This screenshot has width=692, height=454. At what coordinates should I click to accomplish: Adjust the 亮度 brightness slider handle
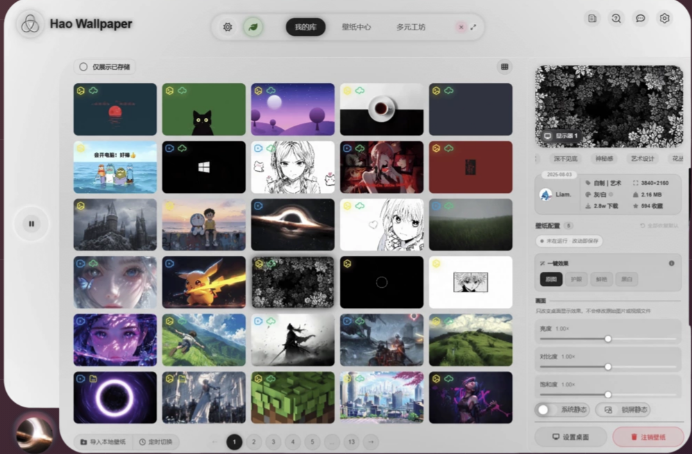tap(608, 339)
